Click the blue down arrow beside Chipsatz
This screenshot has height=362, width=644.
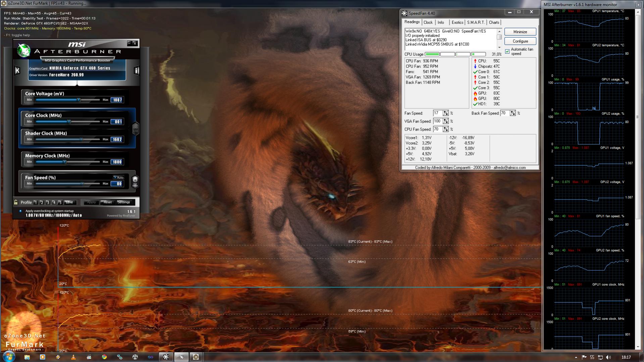pyautogui.click(x=475, y=66)
